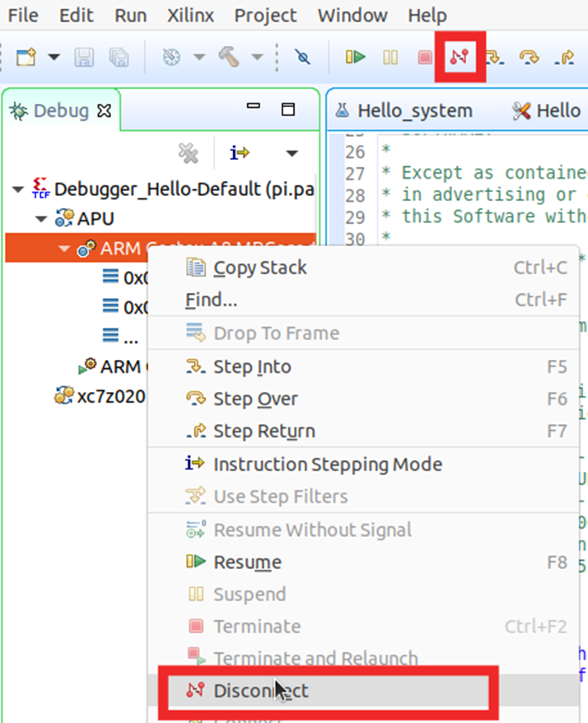Toggle Instruction Stepping Mode in Debug panel toolbar
The width and height of the screenshot is (588, 723).
pos(240,152)
